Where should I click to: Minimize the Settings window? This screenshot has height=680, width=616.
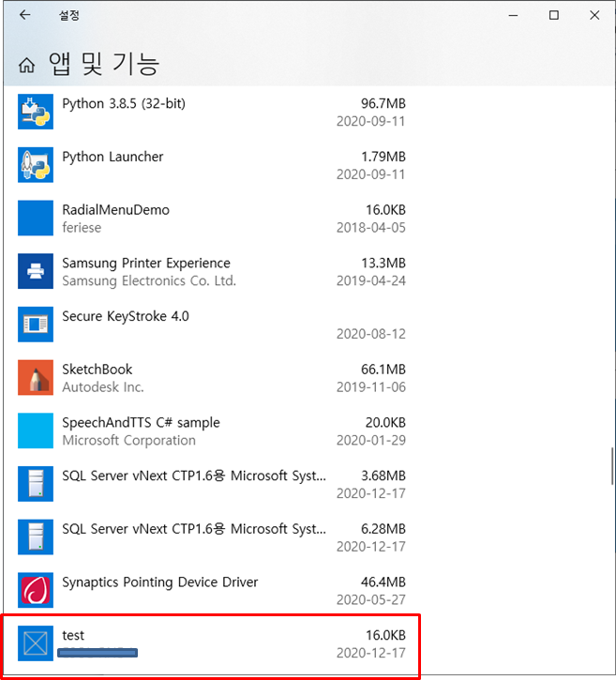513,15
